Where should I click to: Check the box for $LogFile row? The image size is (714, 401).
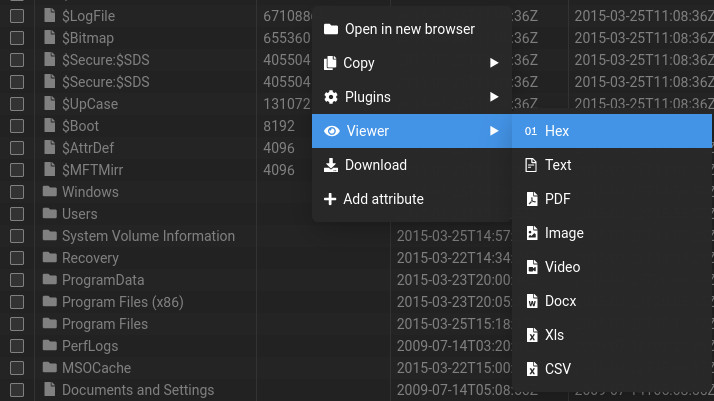coord(17,16)
